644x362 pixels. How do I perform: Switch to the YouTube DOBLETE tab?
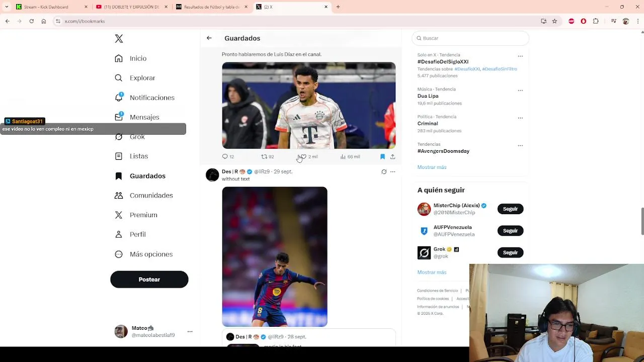click(x=131, y=7)
